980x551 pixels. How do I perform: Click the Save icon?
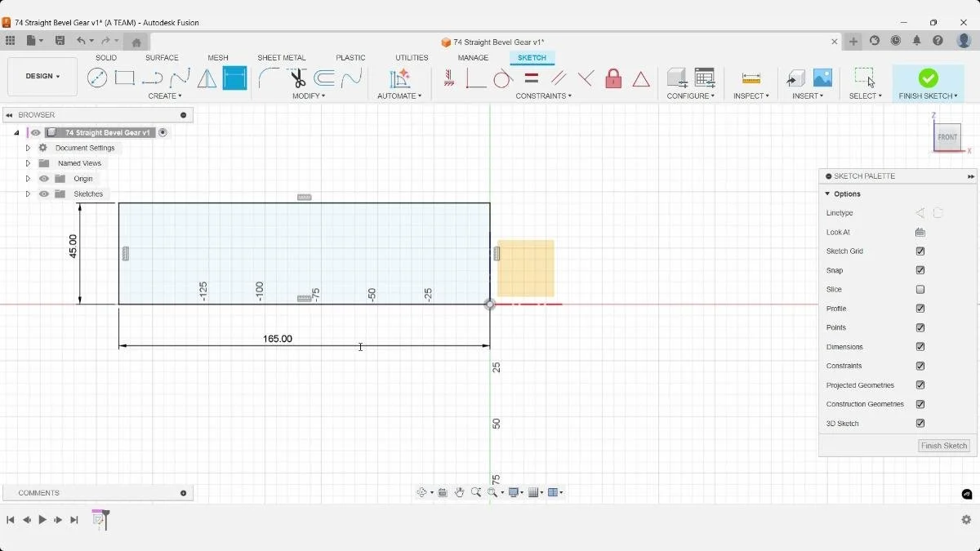(60, 41)
